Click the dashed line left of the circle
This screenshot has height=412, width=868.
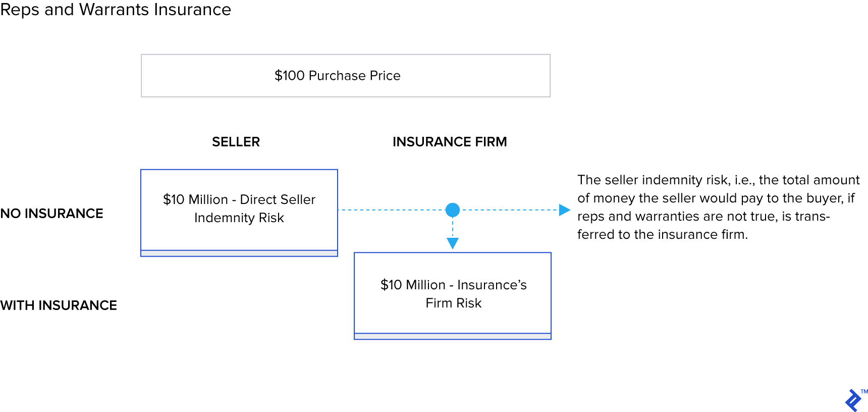pos(391,210)
